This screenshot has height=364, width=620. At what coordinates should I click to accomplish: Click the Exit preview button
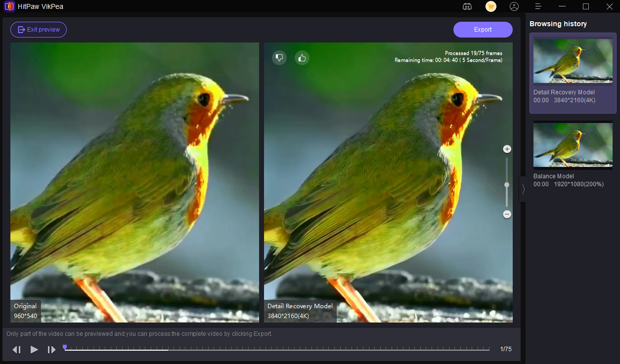[x=38, y=29]
